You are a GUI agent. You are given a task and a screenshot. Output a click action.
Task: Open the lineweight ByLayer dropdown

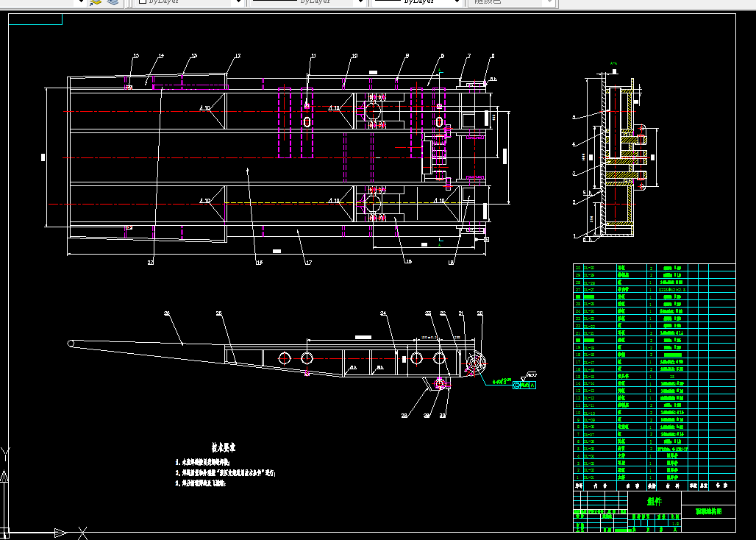coord(418,2)
